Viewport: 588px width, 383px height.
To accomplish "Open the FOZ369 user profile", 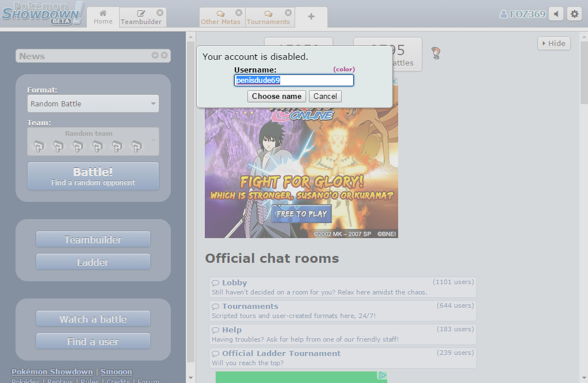I will [x=522, y=14].
